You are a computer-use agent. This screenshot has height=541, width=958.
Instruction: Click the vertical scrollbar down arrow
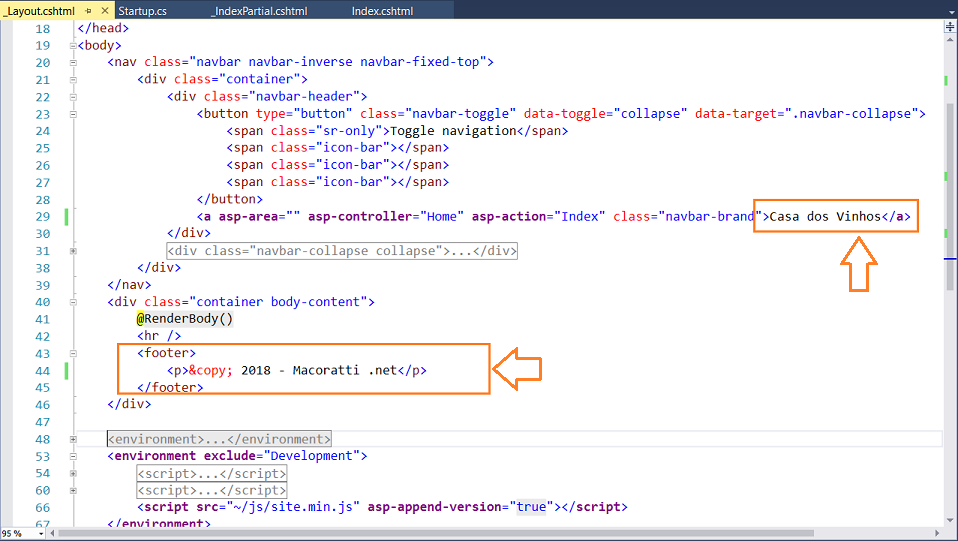click(x=950, y=521)
